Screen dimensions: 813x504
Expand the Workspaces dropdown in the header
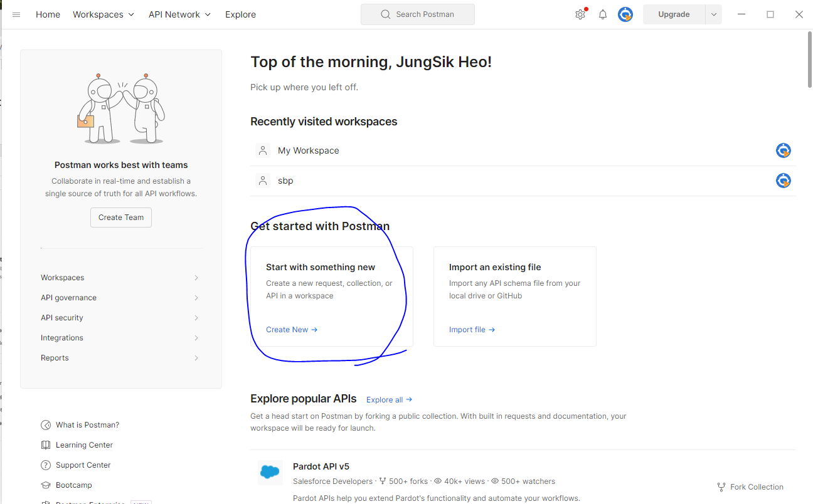(104, 14)
